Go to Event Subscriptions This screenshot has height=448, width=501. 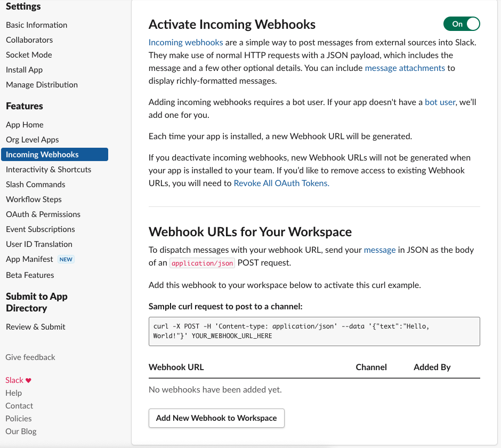tap(41, 229)
